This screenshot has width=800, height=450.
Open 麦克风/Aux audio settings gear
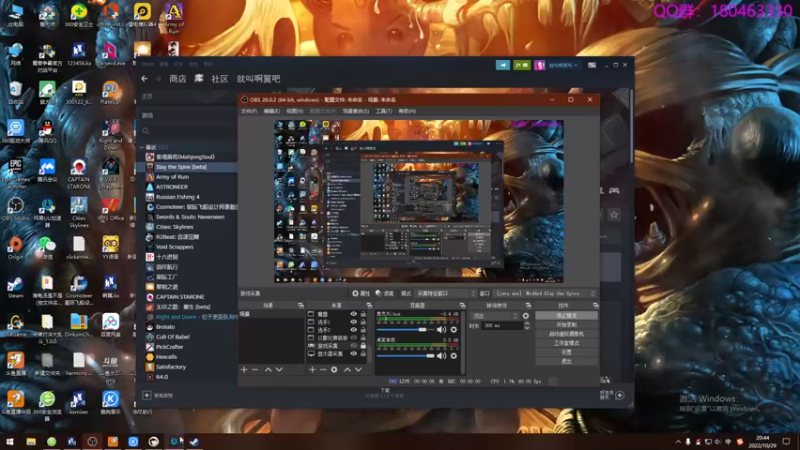click(x=454, y=330)
